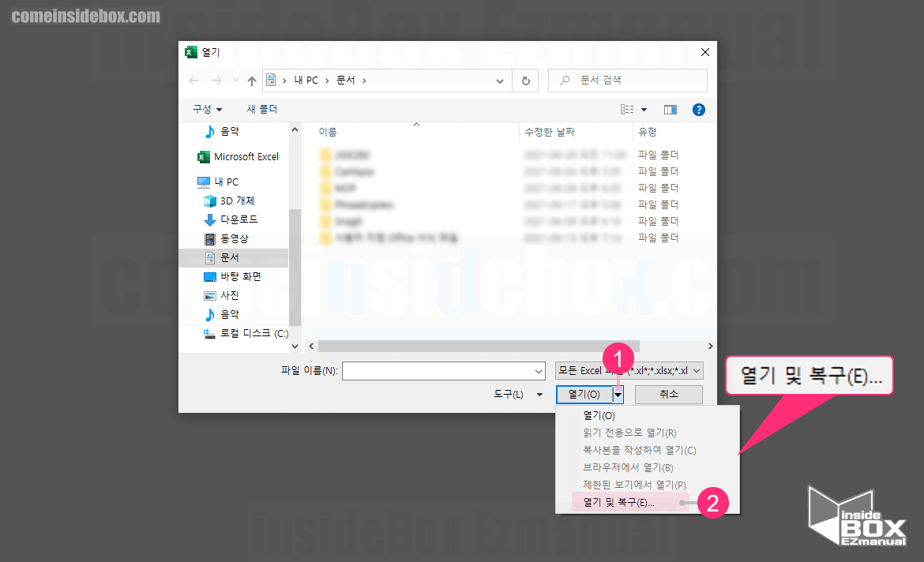Open the file type filter dropdown
This screenshot has width=924, height=562.
click(x=629, y=370)
